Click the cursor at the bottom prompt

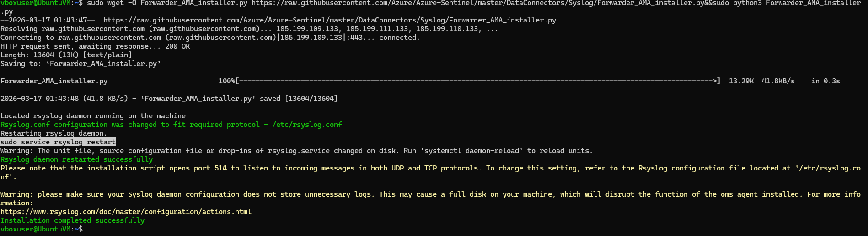click(x=87, y=229)
